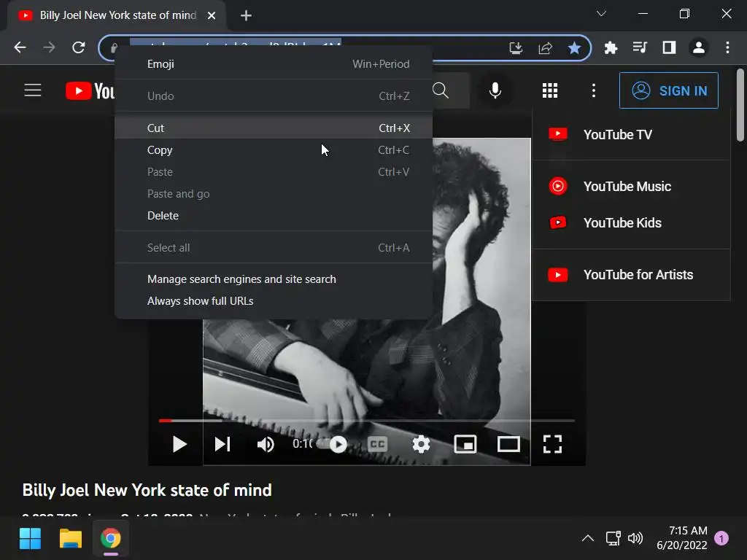The image size is (747, 560).
Task: Skip to the next video
Action: coord(222,444)
